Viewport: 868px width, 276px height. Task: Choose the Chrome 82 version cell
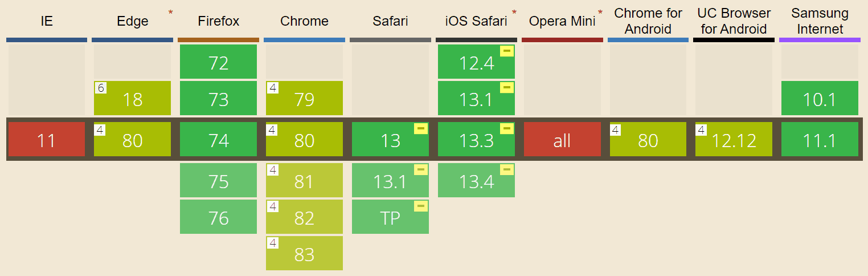[x=304, y=217]
